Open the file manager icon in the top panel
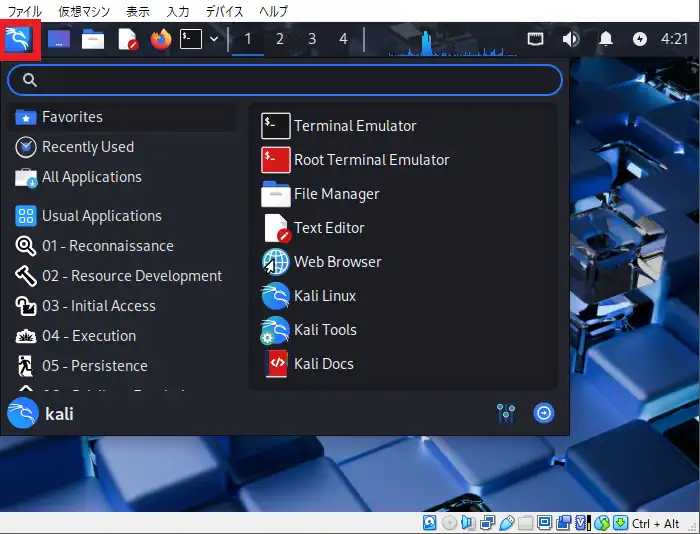This screenshot has width=700, height=534. 93,39
